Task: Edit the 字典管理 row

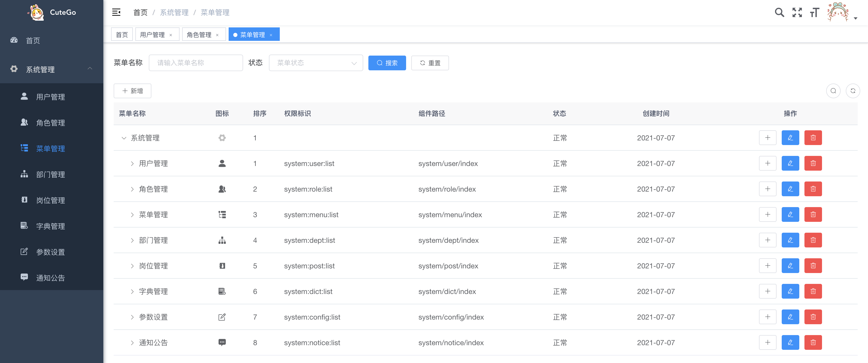Action: 790,291
